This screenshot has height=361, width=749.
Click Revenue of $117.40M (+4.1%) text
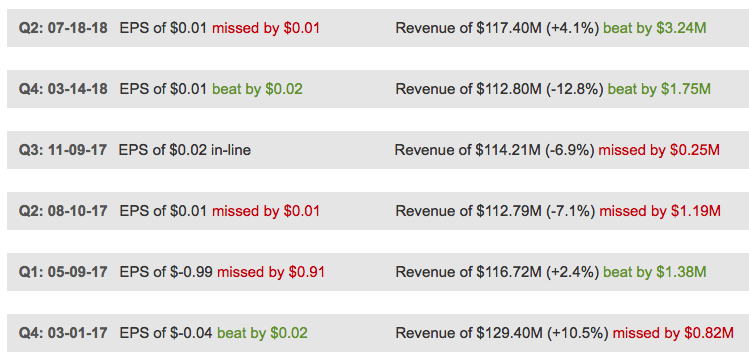coord(497,28)
